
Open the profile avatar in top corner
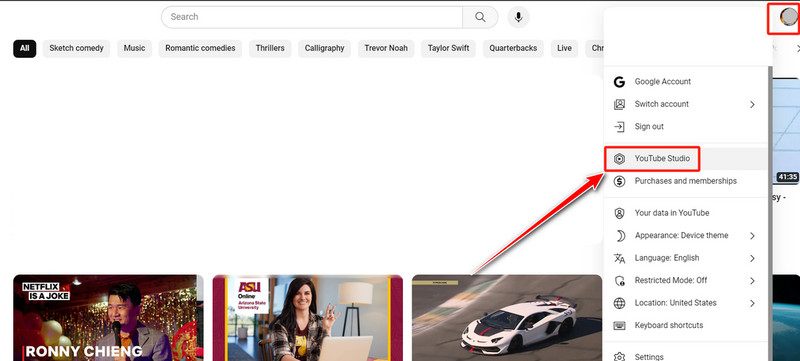click(x=789, y=17)
